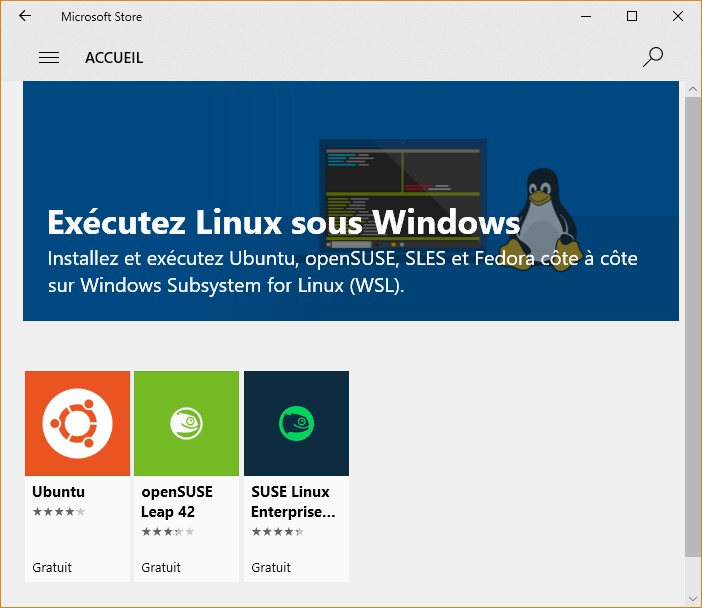
Task: Maximize the Microsoft Store window
Action: pyautogui.click(x=632, y=17)
